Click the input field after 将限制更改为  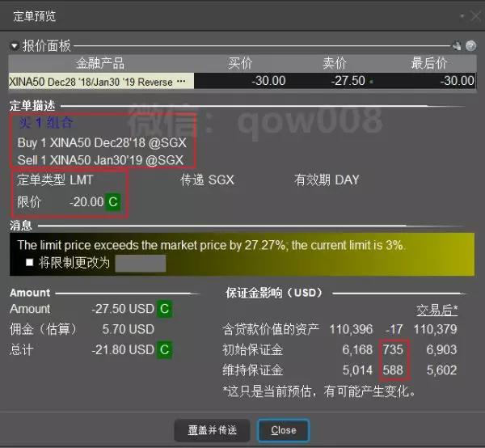point(140,263)
